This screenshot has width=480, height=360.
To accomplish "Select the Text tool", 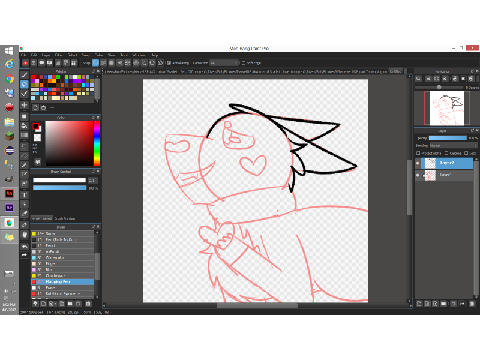I will tap(24, 195).
